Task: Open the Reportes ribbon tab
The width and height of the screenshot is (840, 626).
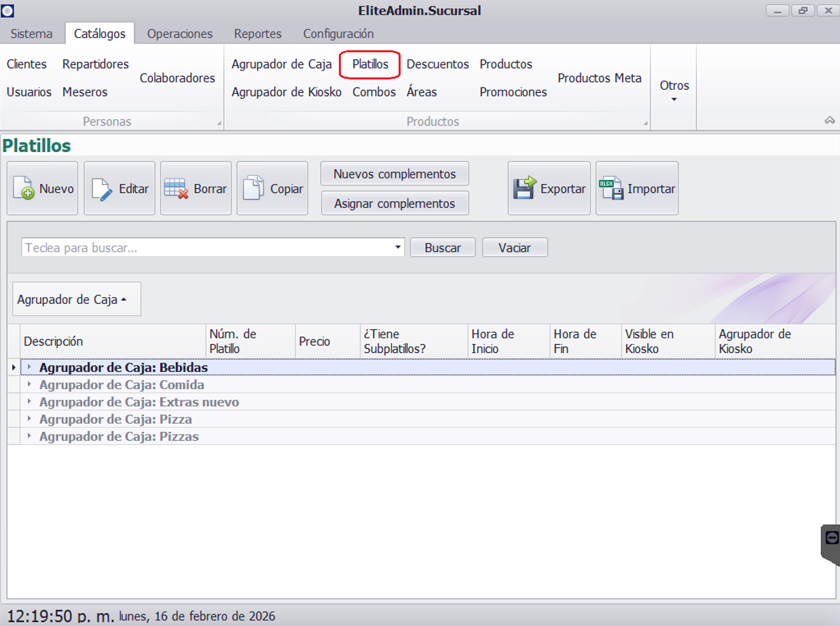Action: pyautogui.click(x=257, y=33)
